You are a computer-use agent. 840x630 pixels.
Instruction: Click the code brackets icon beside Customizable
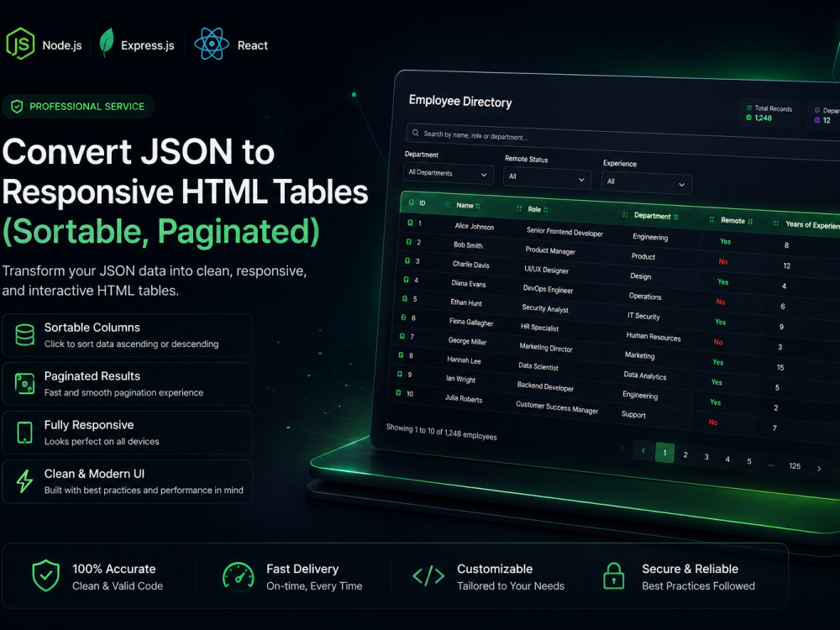pos(428,576)
